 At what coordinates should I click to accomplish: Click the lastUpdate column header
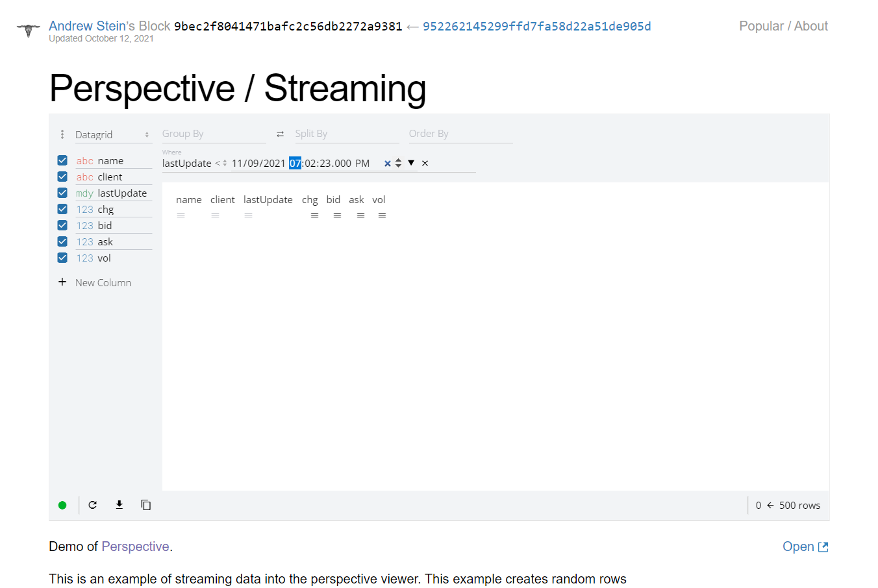268,200
